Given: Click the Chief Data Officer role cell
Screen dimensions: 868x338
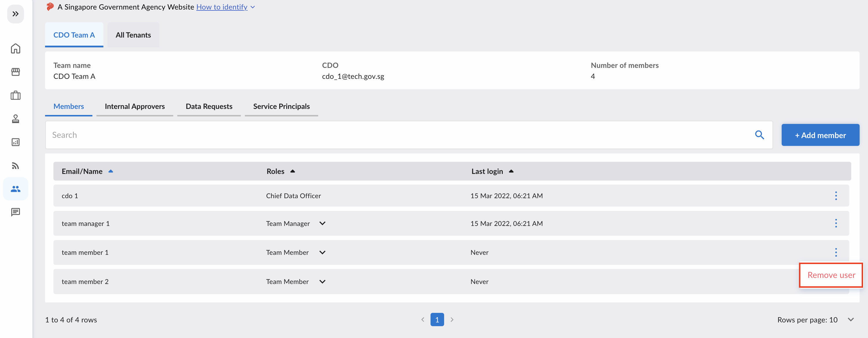Looking at the screenshot, I should 293,196.
